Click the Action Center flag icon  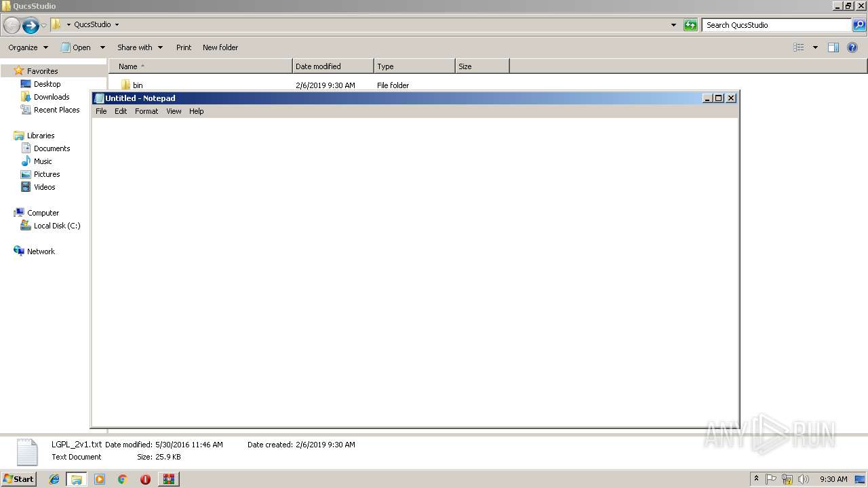pyautogui.click(x=771, y=479)
